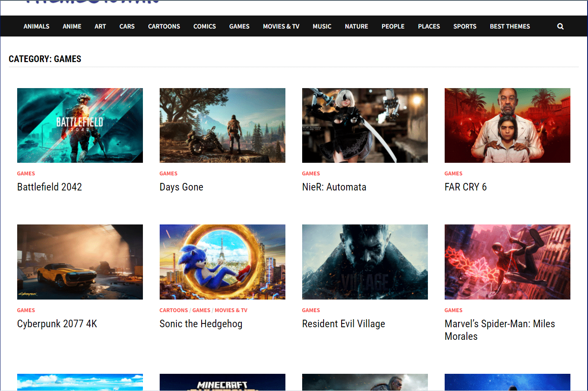Open the NieR: Automata thumbnail image

point(365,125)
